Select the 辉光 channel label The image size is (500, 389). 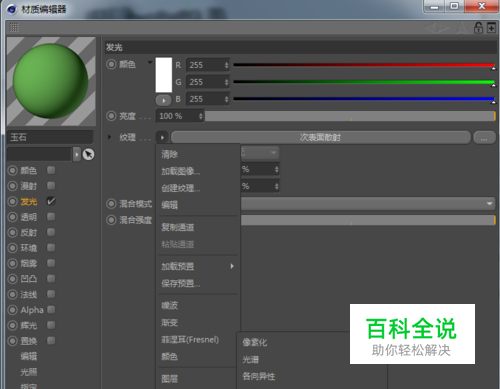[29, 325]
